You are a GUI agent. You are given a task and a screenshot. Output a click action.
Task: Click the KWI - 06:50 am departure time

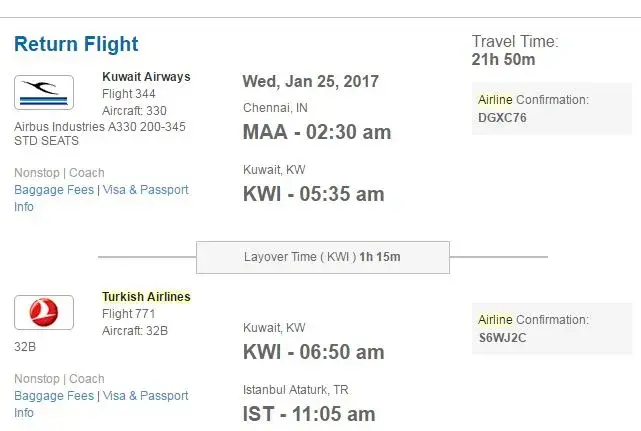tap(313, 352)
